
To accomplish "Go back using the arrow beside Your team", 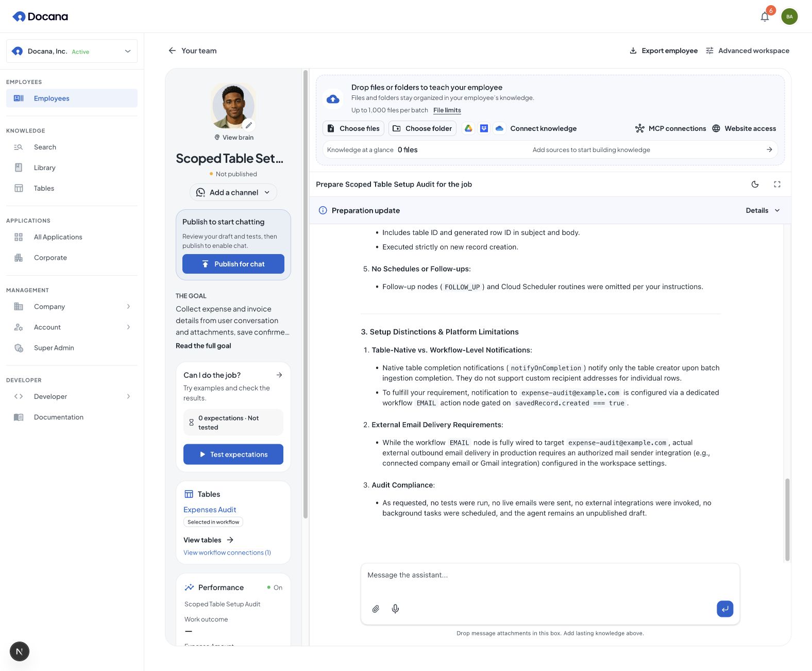I will pos(172,51).
